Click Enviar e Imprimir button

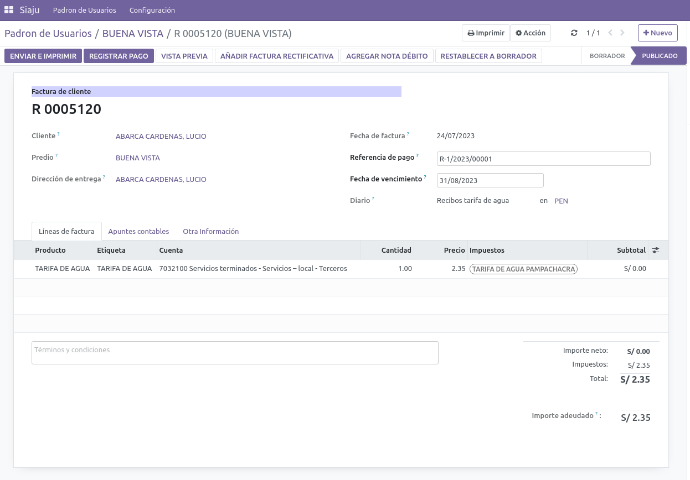[43, 56]
